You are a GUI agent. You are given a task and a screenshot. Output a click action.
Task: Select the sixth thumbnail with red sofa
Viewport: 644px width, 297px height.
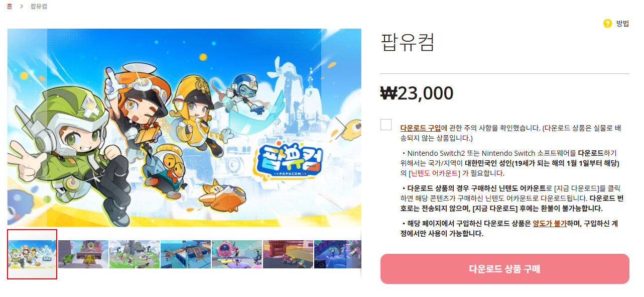pyautogui.click(x=288, y=254)
